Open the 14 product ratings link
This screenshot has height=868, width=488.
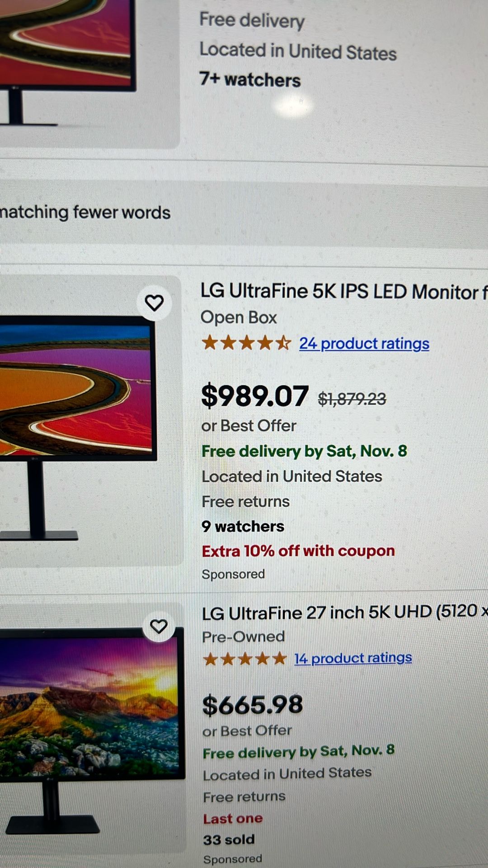tap(353, 658)
